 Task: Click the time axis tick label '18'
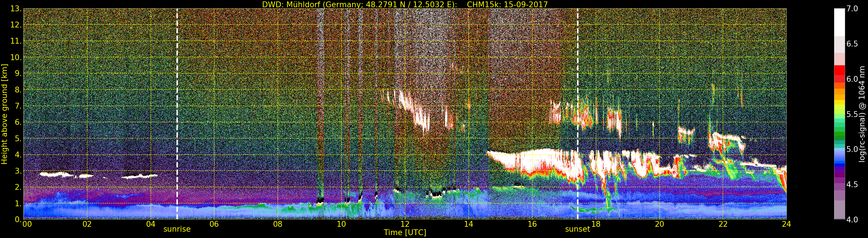(596, 224)
